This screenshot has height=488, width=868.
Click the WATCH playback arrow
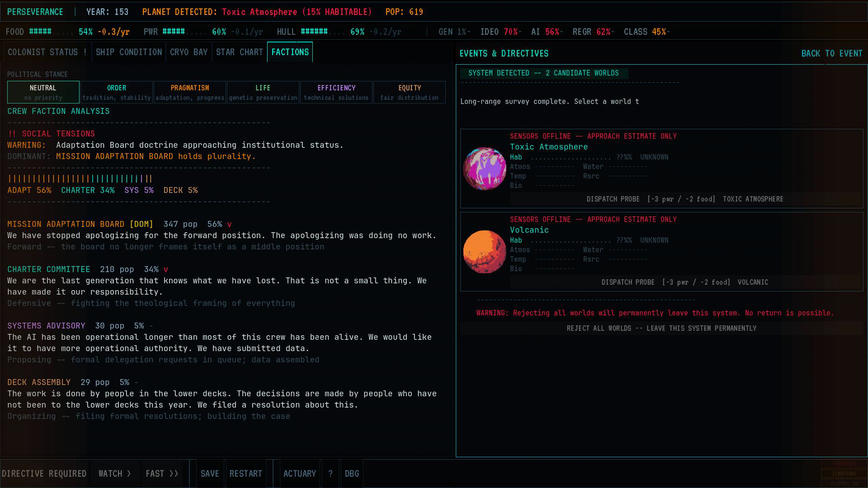[x=115, y=474]
